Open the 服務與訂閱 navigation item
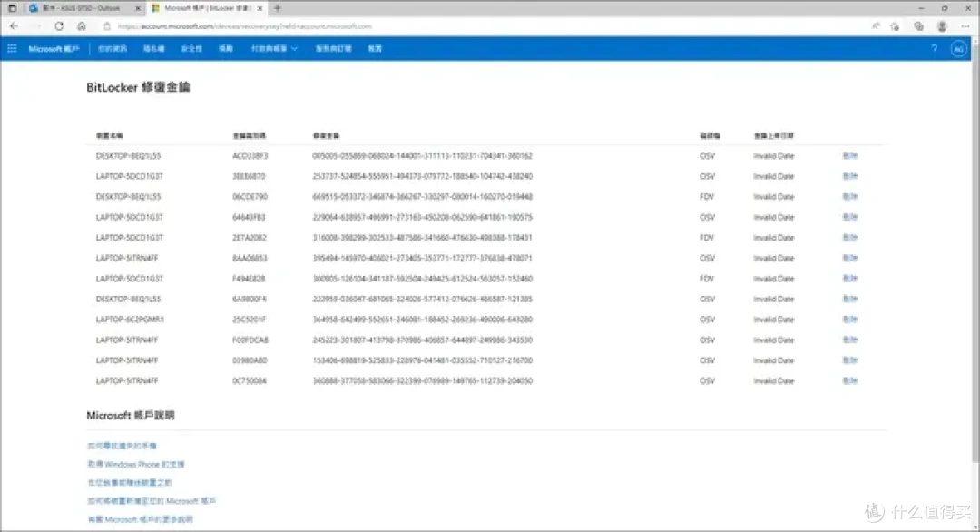980x532 pixels. [x=333, y=49]
